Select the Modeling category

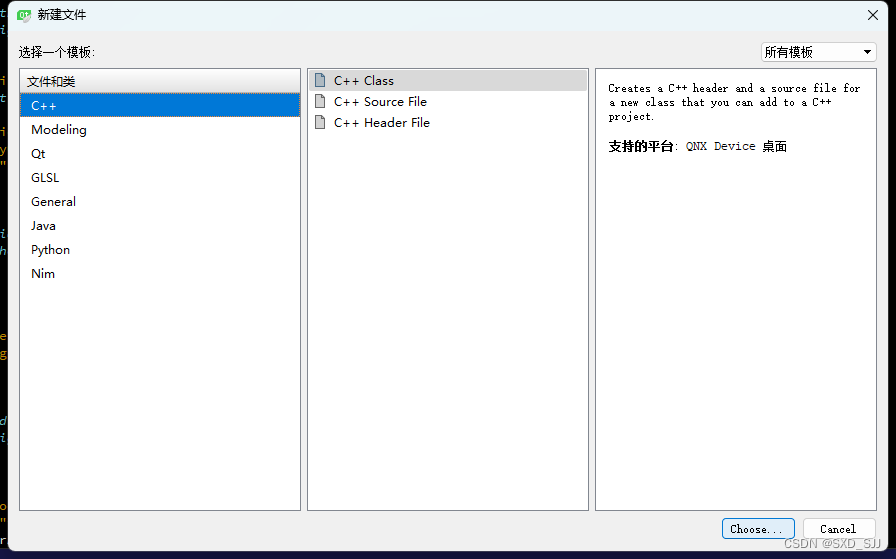(x=160, y=130)
